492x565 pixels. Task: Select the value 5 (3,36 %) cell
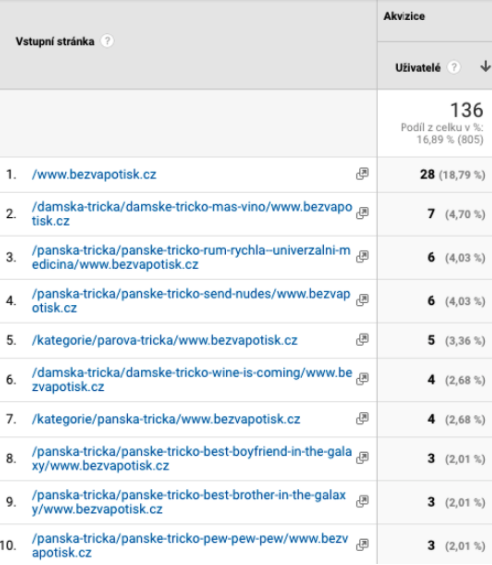[435, 340]
